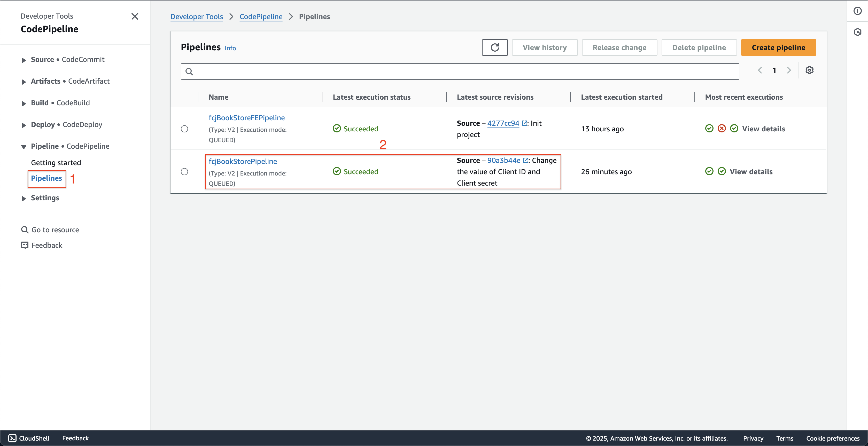This screenshot has width=868, height=446.
Task: Click Feedback in the footer bar
Action: [75, 438]
